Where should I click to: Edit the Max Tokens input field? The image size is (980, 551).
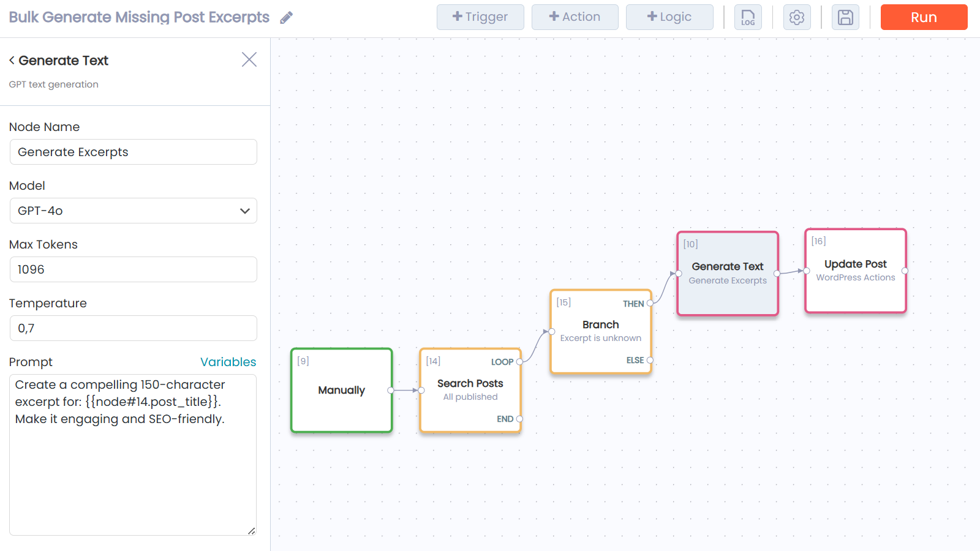click(x=133, y=269)
